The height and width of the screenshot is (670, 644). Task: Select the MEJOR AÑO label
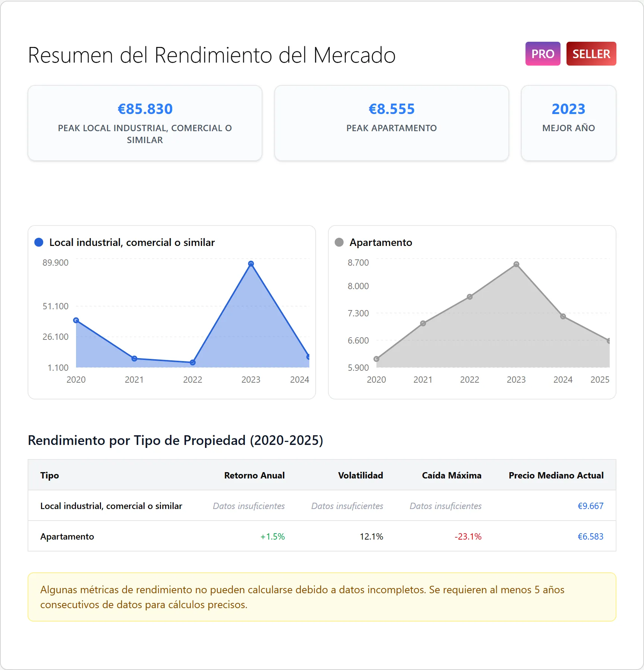point(568,128)
